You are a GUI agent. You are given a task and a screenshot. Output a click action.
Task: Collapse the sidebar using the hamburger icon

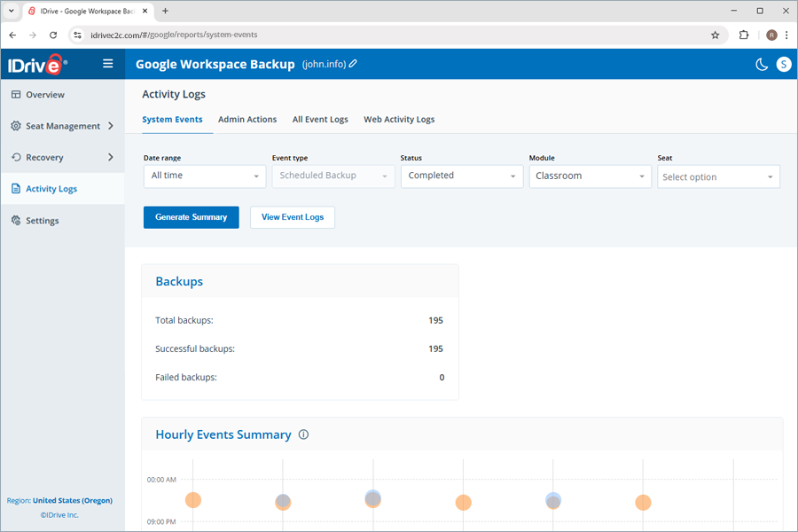107,63
